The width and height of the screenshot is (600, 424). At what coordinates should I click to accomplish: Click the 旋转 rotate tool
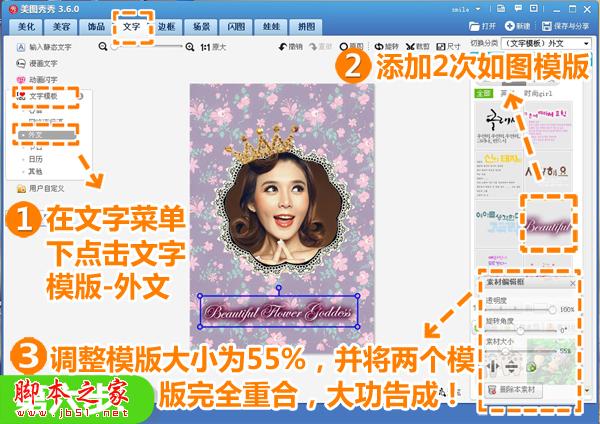click(386, 47)
